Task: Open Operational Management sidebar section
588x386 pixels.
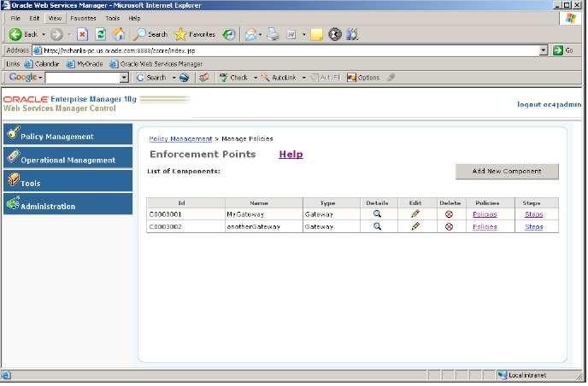Action: point(68,157)
